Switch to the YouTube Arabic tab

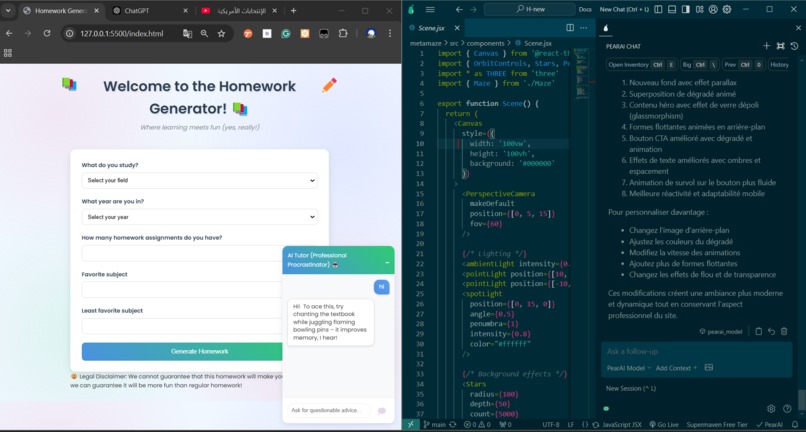[241, 10]
